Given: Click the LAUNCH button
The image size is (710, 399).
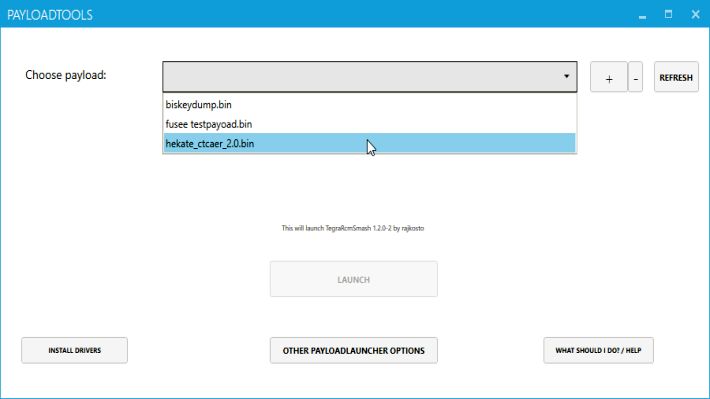Looking at the screenshot, I should click(354, 279).
